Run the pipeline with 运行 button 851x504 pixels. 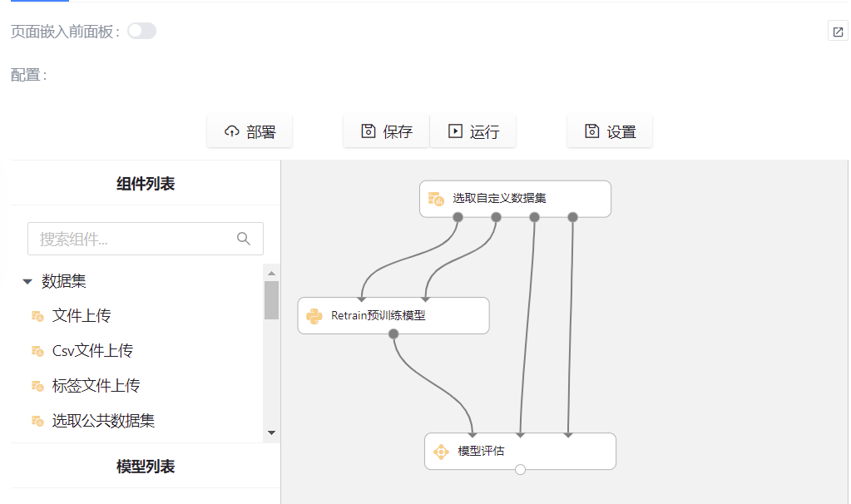pos(473,131)
